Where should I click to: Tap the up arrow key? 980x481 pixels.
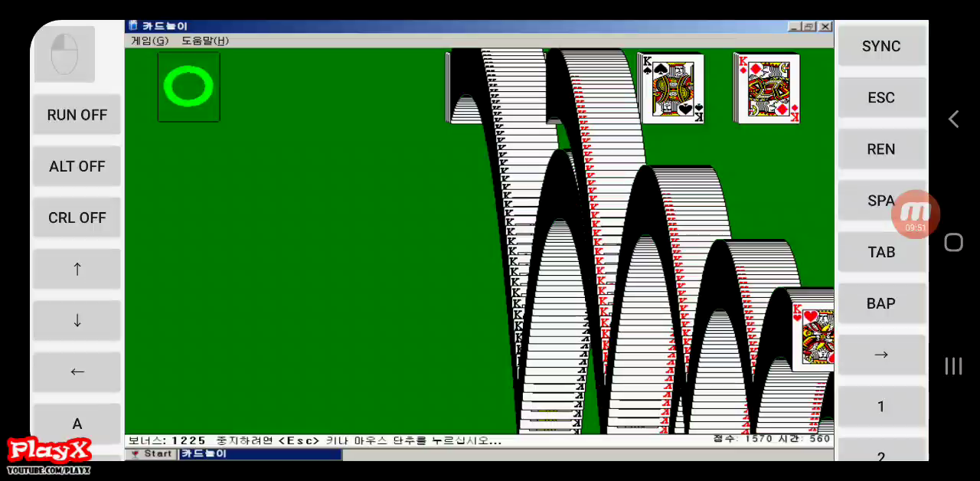pos(77,269)
